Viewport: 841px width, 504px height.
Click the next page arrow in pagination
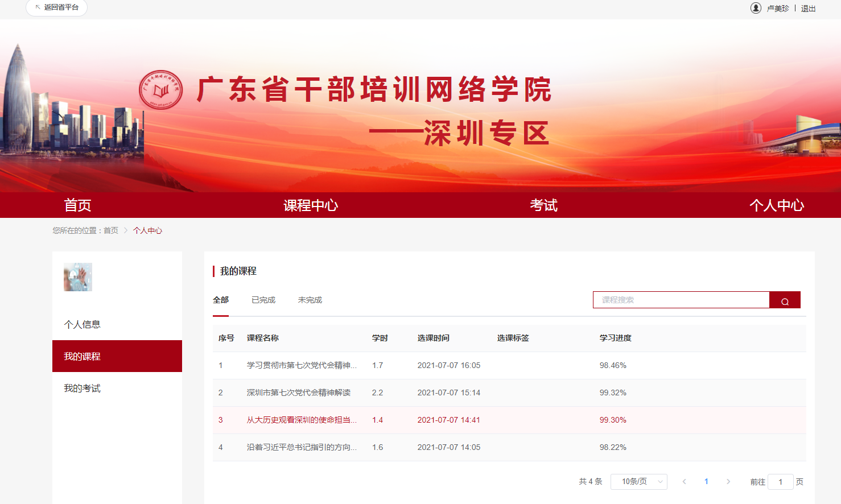(x=728, y=482)
